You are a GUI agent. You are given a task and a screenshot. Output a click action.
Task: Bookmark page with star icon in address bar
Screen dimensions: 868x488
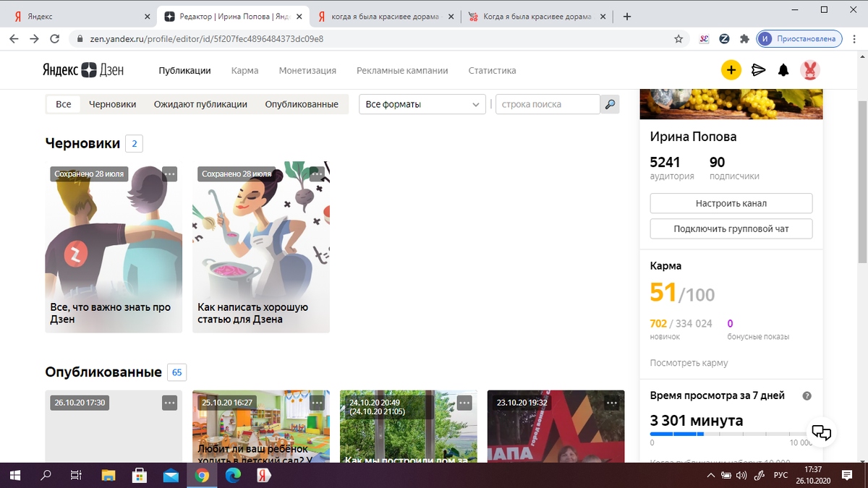click(678, 39)
